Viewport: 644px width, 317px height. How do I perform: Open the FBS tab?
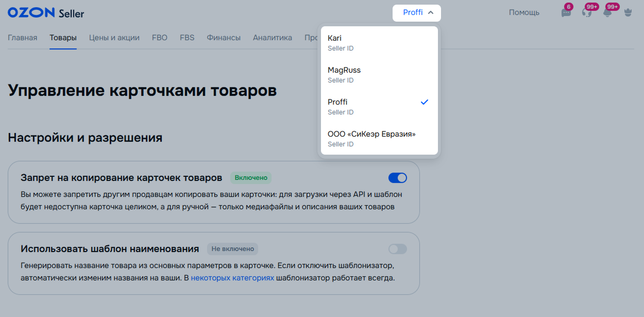(187, 38)
